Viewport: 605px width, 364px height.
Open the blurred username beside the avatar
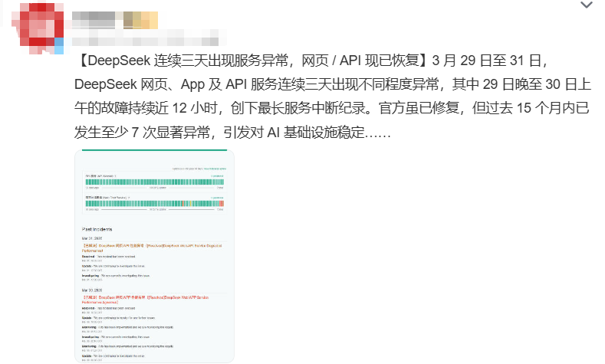click(x=114, y=20)
